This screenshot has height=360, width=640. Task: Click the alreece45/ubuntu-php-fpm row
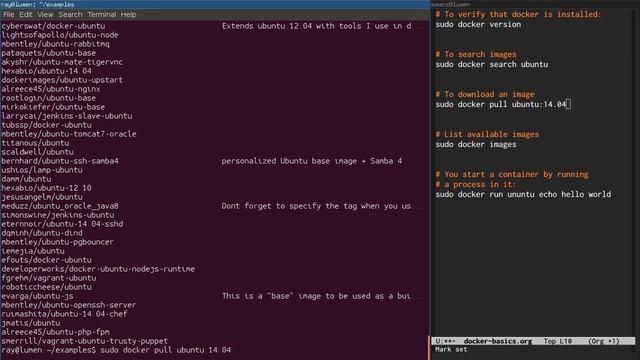[56, 332]
